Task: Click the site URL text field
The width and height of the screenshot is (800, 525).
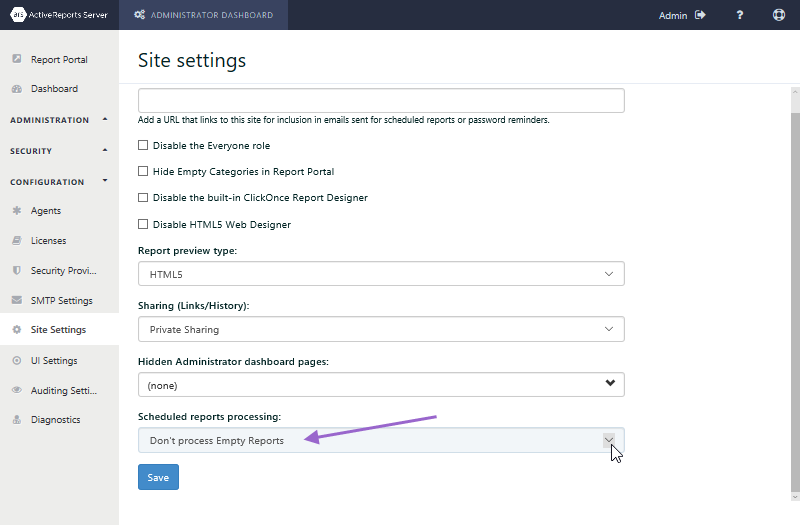Action: pos(381,101)
